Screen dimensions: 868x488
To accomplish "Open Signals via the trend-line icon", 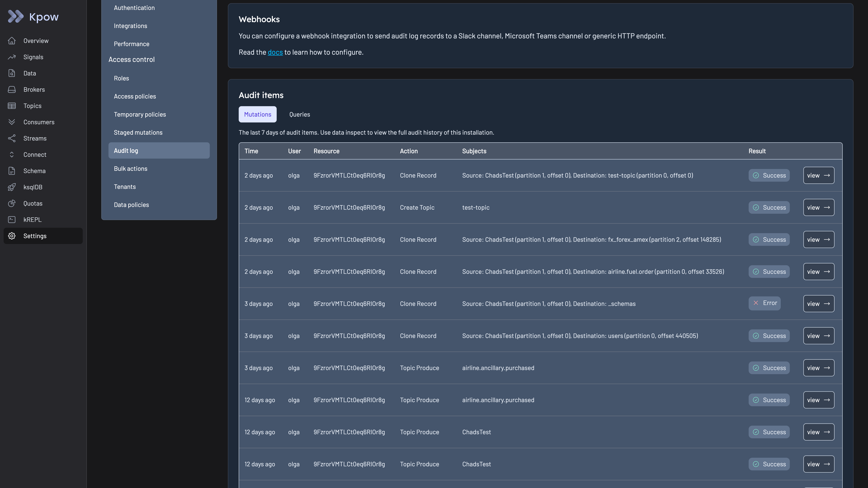I will point(12,57).
